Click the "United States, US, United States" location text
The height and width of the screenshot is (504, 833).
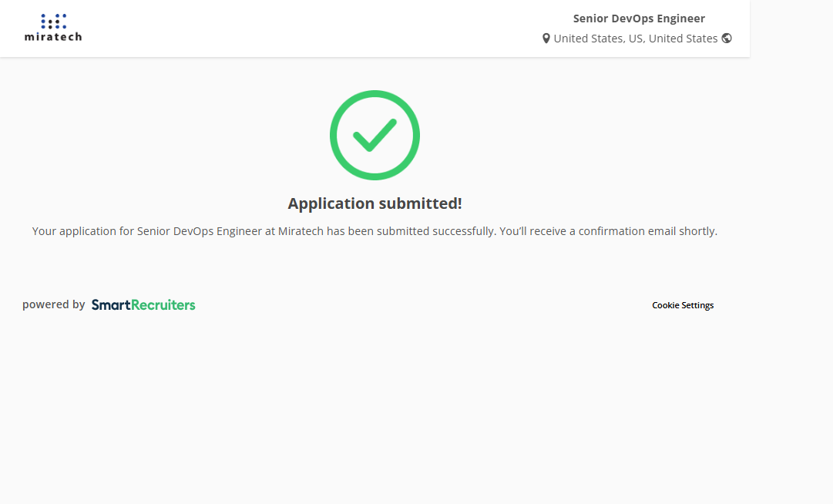click(635, 39)
